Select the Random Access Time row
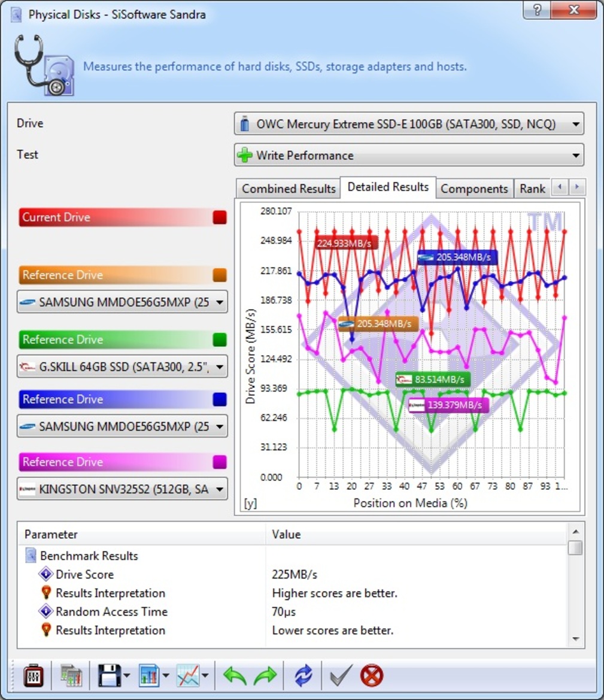Viewport: 604px width, 700px height. pos(292,611)
